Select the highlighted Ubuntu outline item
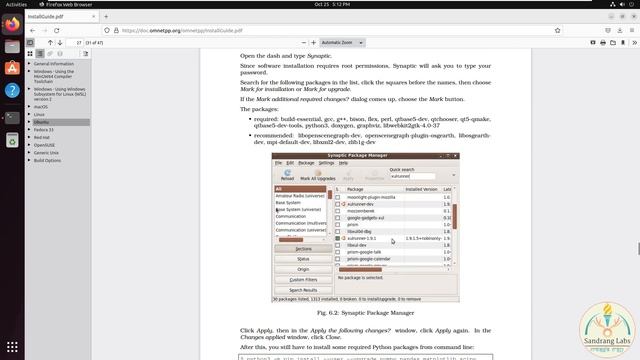 click(61, 122)
